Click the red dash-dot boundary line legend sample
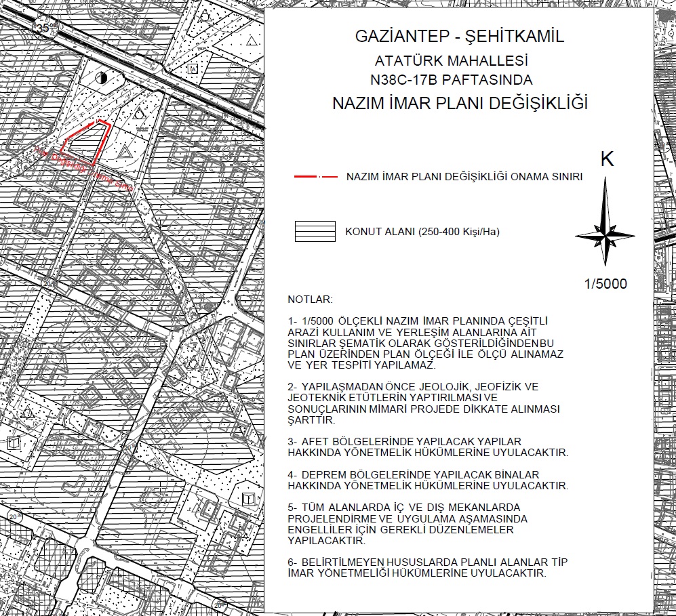 tap(316, 177)
